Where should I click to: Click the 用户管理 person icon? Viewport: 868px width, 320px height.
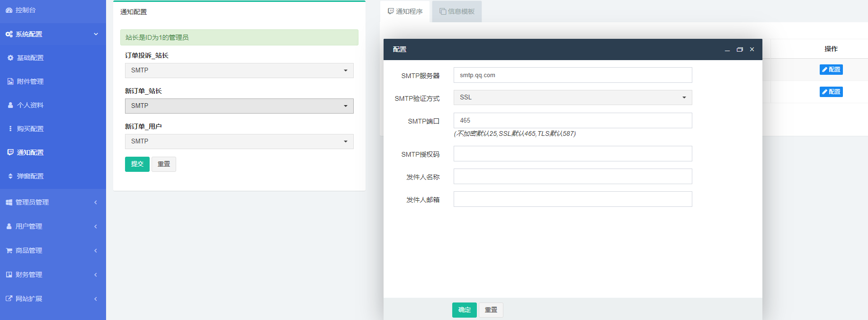click(9, 226)
